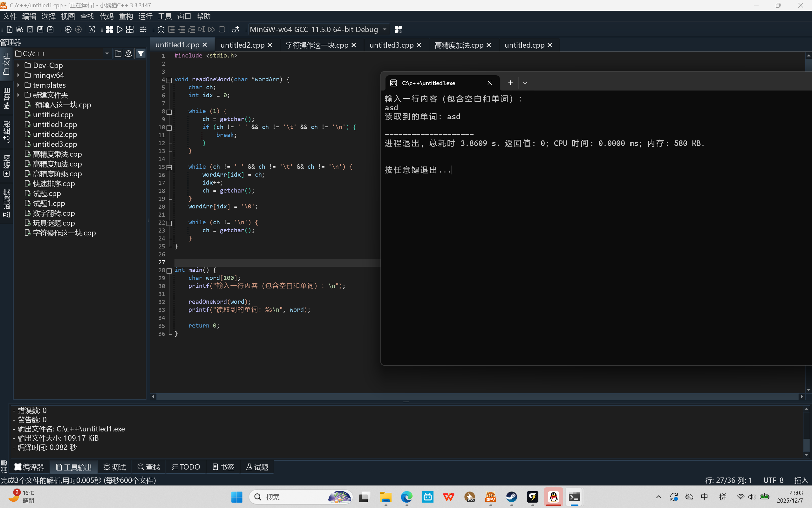This screenshot has height=508, width=812.
Task: Click the new file icon in toolbar
Action: [10, 30]
